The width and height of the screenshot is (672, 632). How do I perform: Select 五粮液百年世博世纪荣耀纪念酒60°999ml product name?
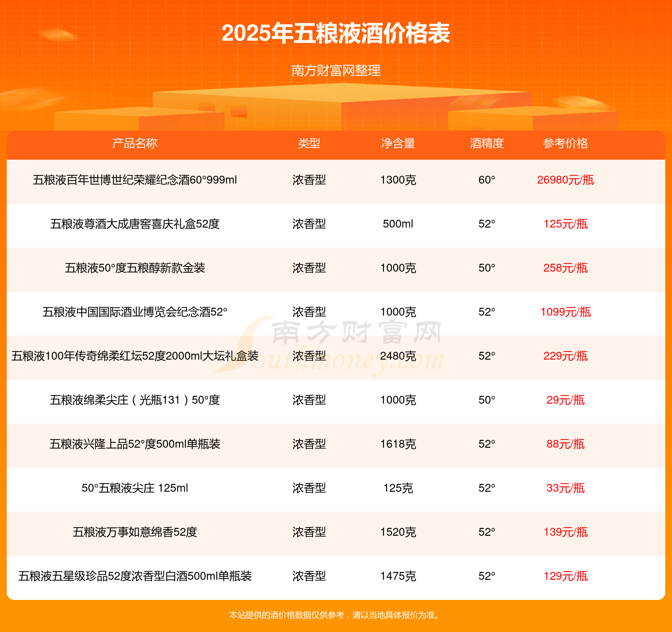click(135, 180)
